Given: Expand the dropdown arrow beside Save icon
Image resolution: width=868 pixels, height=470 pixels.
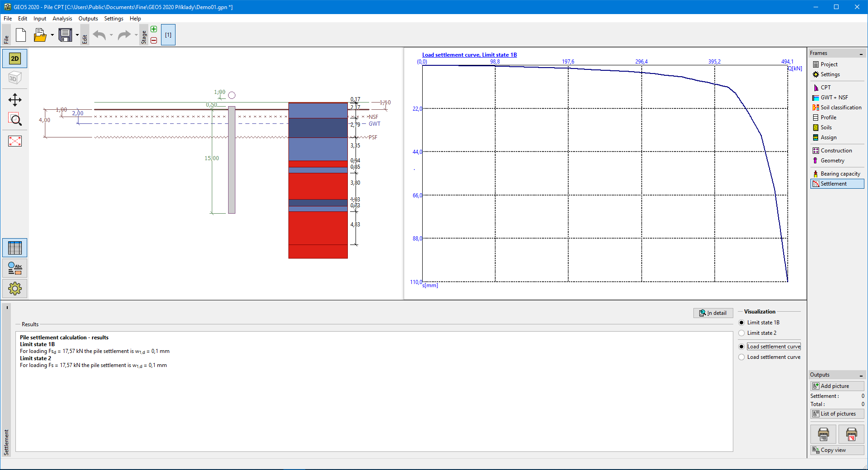Looking at the screenshot, I should 77,35.
